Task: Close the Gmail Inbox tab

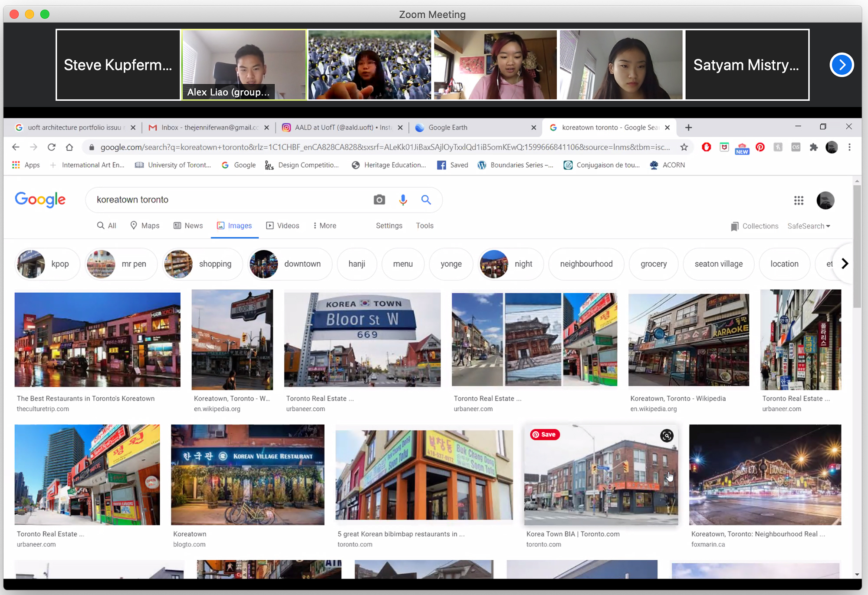Action: 266,128
